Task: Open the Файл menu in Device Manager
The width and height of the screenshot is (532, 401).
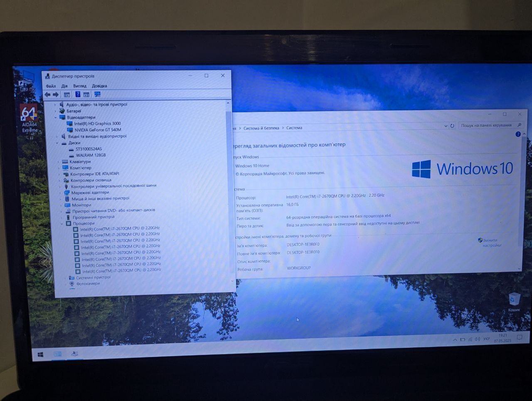Action: tap(51, 86)
